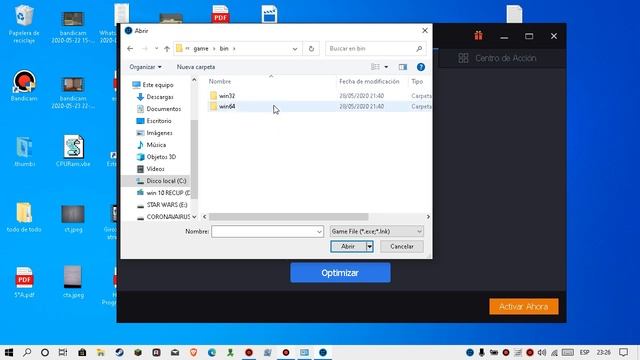Go up one folder level

(x=167, y=49)
